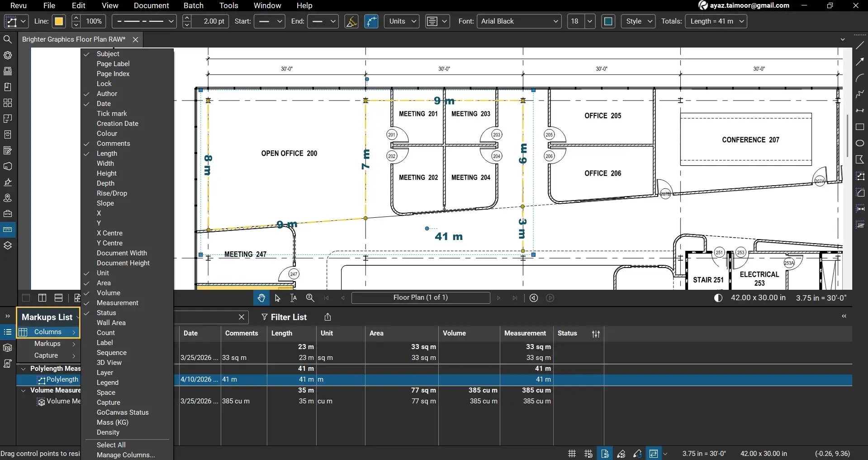This screenshot has width=868, height=460.
Task: Choose Manage Columns from the menu
Action: click(x=125, y=455)
